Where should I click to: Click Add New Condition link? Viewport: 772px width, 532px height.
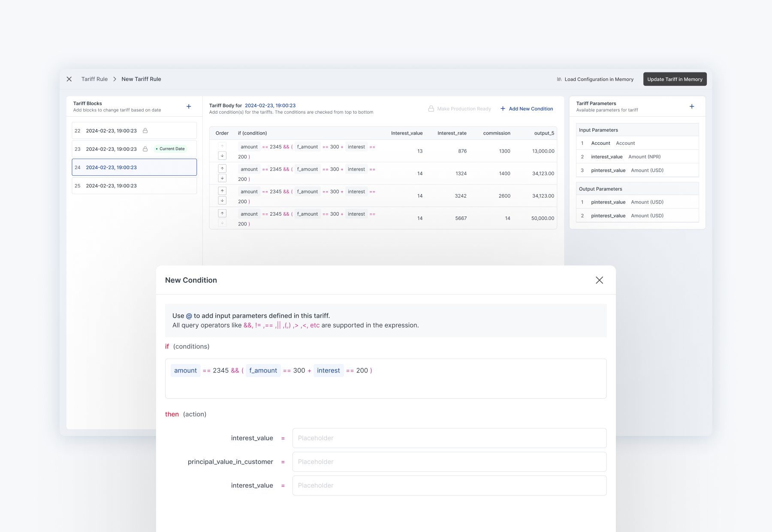[x=527, y=109]
